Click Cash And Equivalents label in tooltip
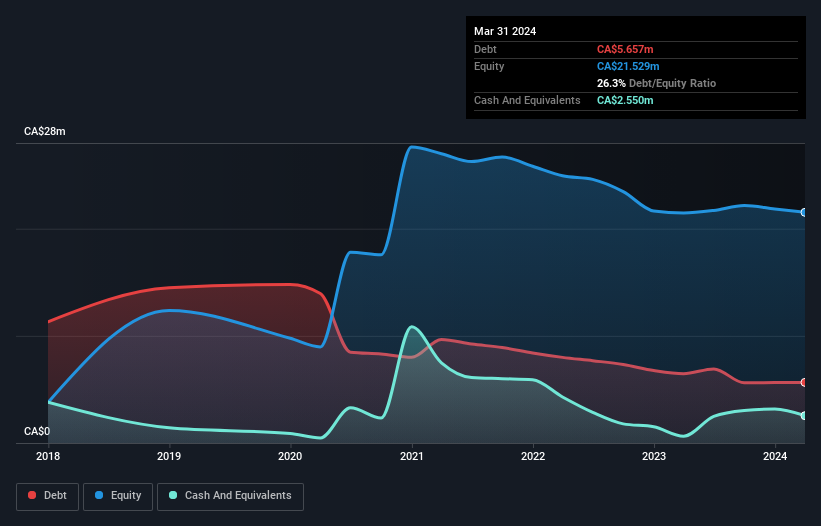Image resolution: width=821 pixels, height=526 pixels. point(527,100)
